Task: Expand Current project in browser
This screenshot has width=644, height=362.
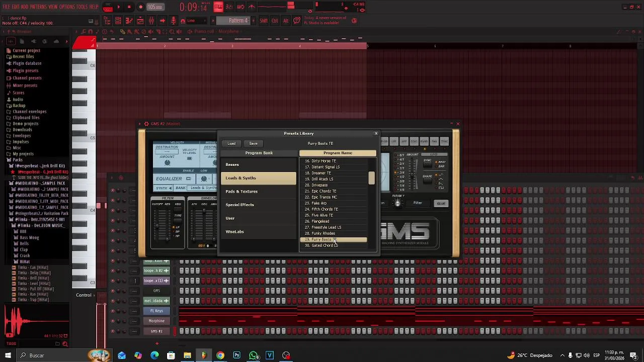Action: pos(26,50)
